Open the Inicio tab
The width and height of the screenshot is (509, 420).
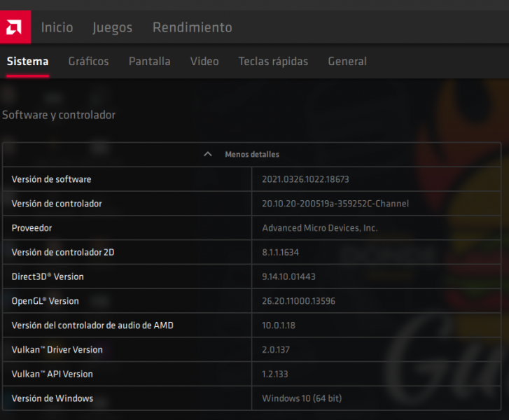point(57,27)
